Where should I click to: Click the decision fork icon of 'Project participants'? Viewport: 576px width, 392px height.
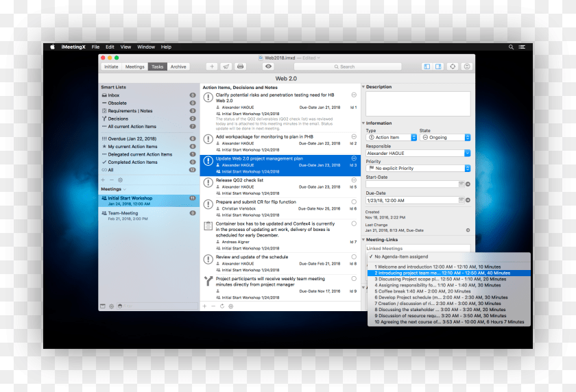coord(208,281)
